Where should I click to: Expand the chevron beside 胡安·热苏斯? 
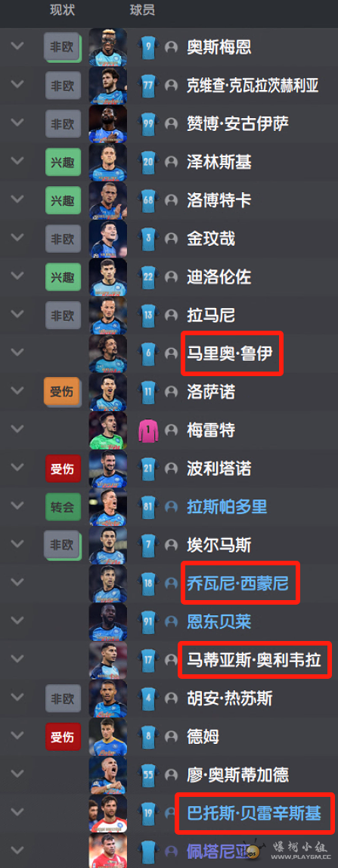coord(17,698)
